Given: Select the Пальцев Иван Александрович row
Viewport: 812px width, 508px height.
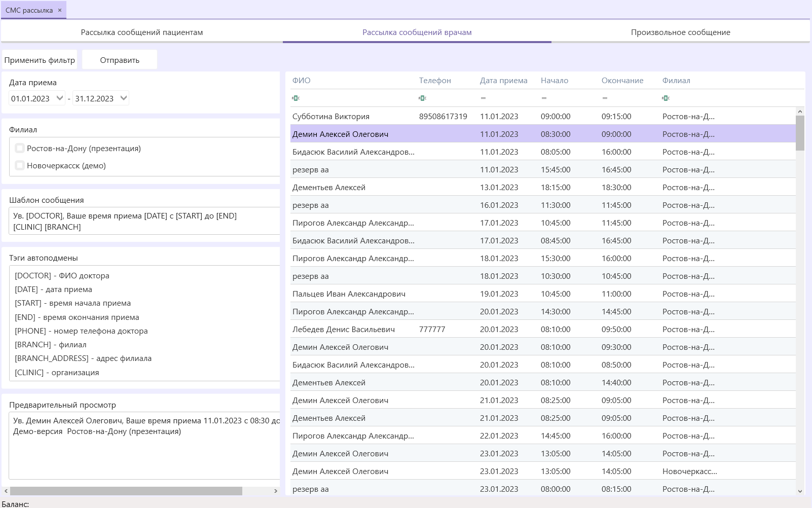Looking at the screenshot, I should 543,294.
